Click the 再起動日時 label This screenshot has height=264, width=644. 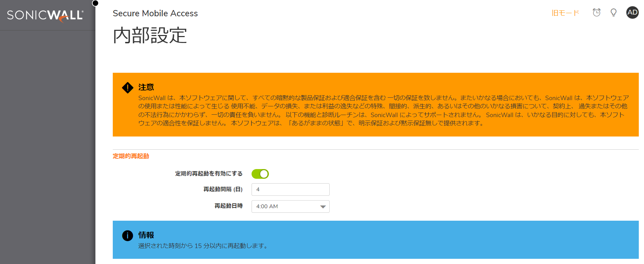[228, 206]
